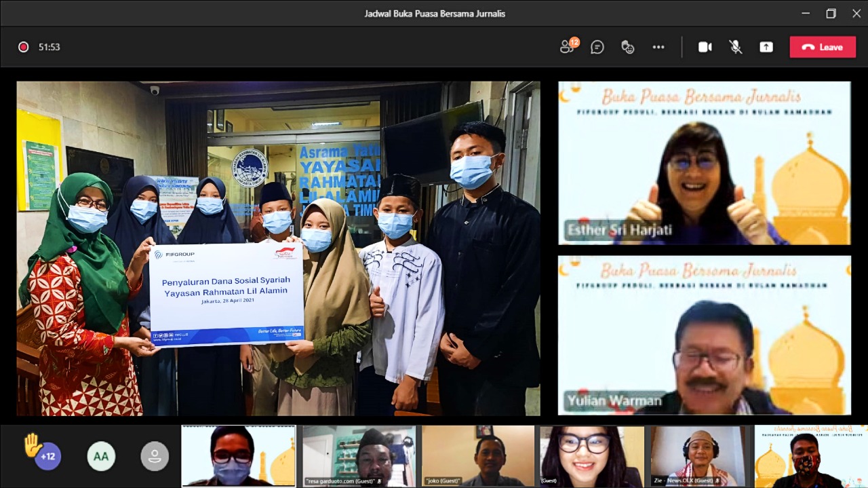Click the red recording indicator
Viewport: 868px width, 488px height.
point(23,47)
